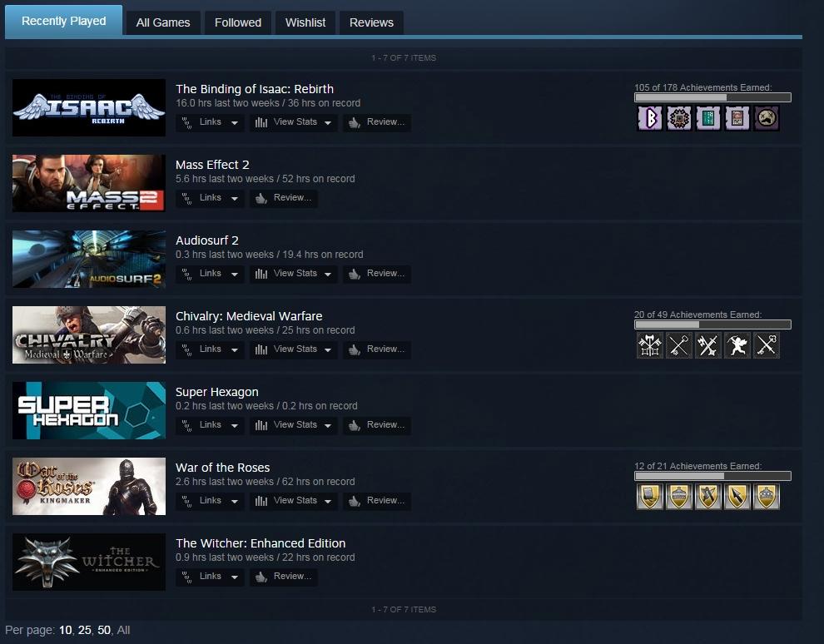The width and height of the screenshot is (824, 644).
Task: Click third War of the Roses shield badge
Action: pyautogui.click(x=707, y=497)
